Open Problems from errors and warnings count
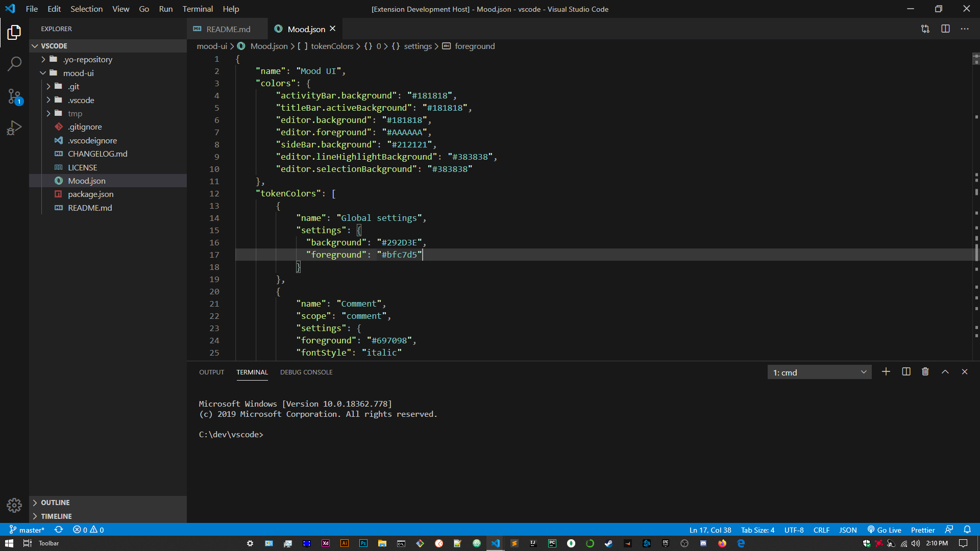Image resolution: width=980 pixels, height=551 pixels. click(88, 530)
